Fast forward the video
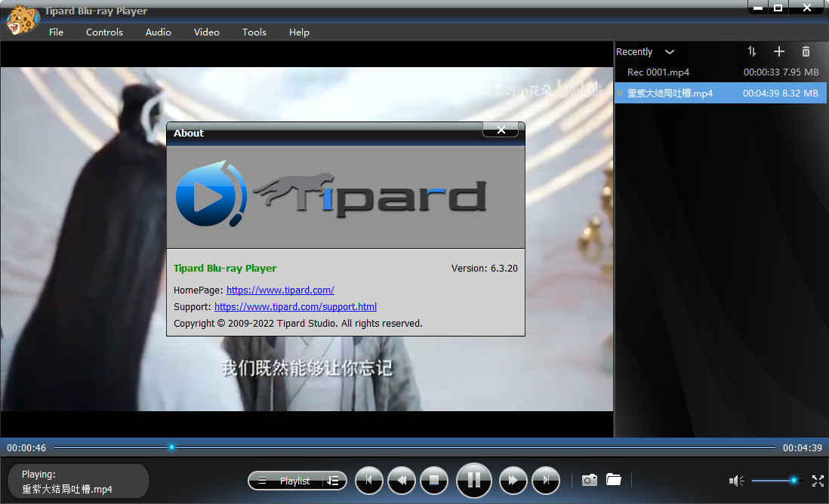The image size is (829, 504). [513, 480]
